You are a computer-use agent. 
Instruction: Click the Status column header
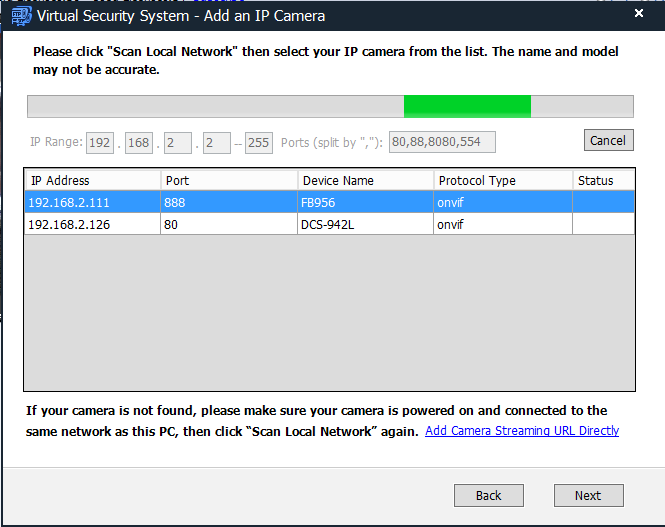(603, 180)
